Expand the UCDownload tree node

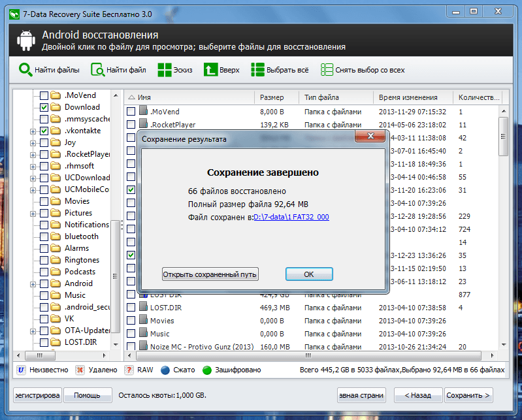[33, 179]
